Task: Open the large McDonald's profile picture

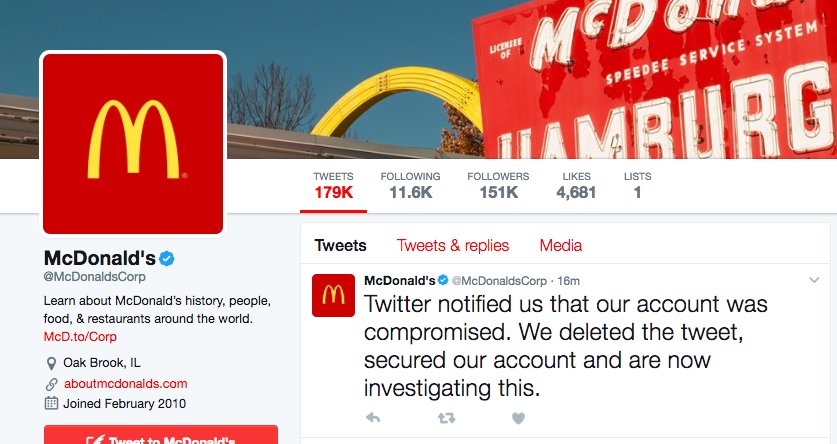Action: click(x=133, y=144)
